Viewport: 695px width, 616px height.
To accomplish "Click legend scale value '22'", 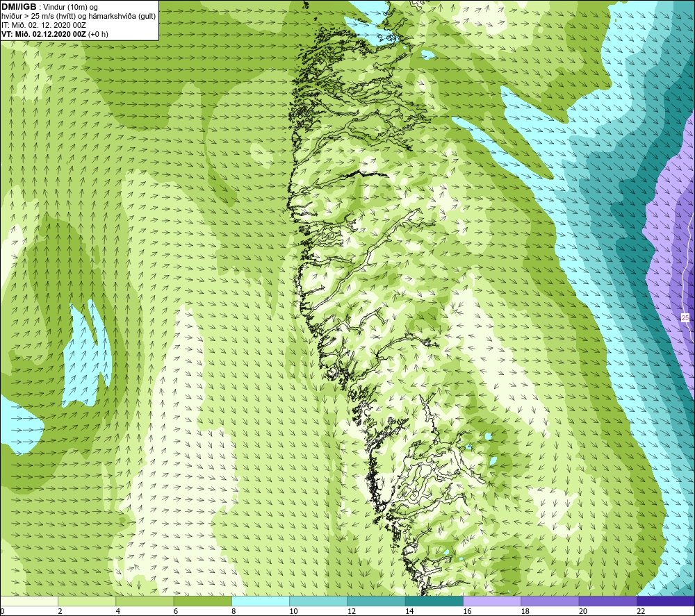I will tap(641, 612).
